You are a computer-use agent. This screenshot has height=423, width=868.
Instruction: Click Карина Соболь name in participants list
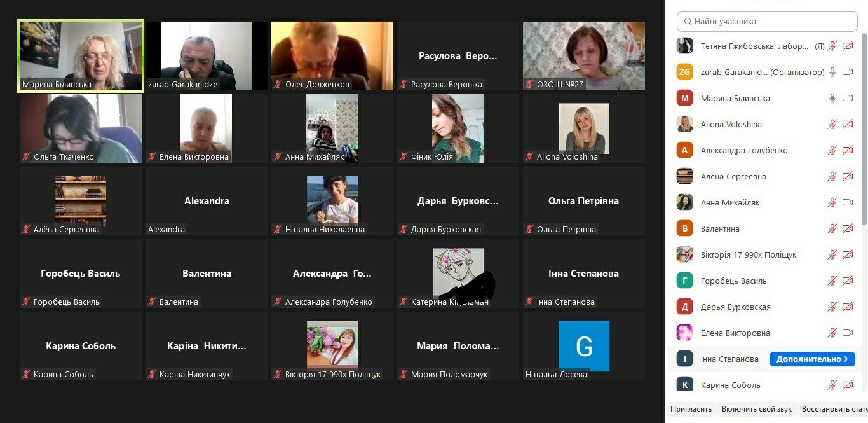[x=730, y=385]
